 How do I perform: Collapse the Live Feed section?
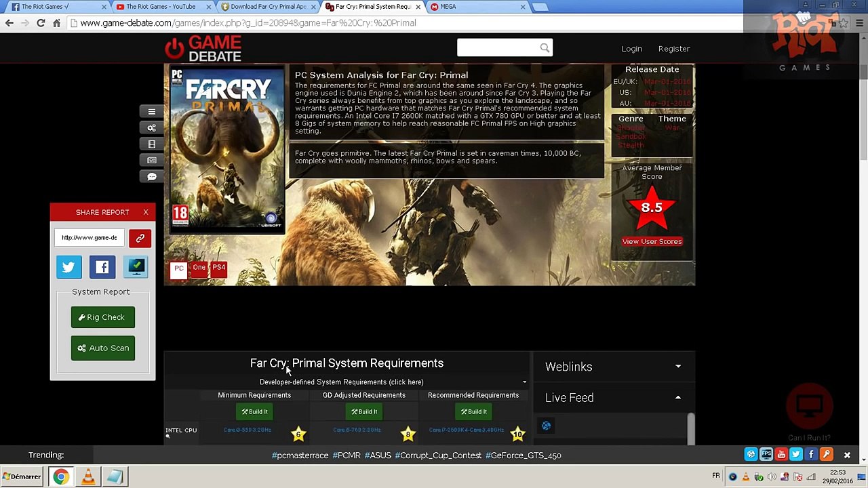pyautogui.click(x=612, y=398)
